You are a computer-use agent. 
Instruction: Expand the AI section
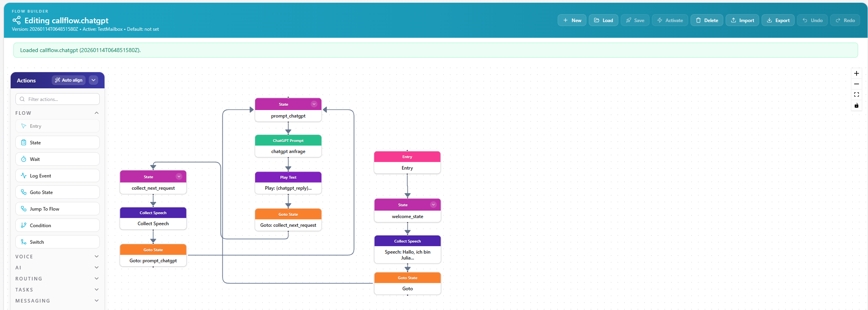[x=97, y=267]
